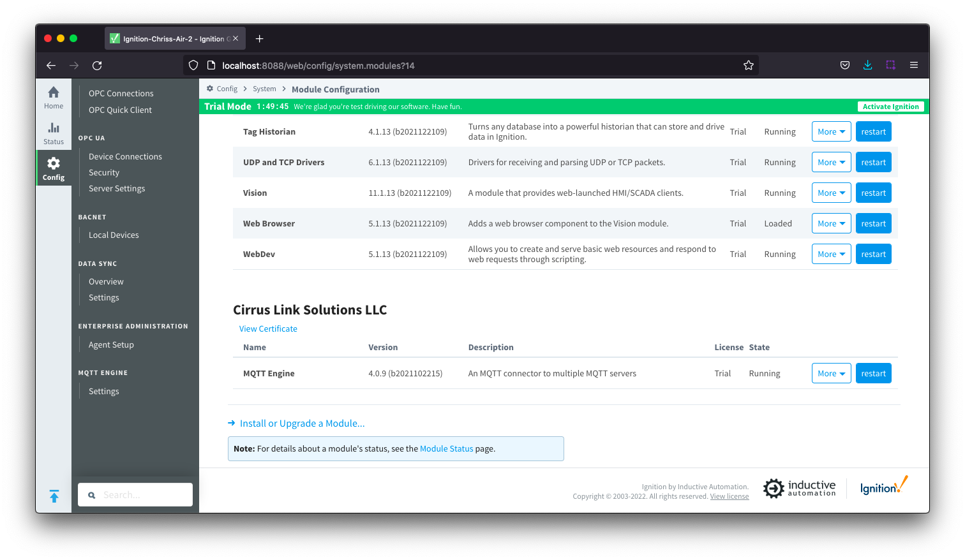This screenshot has width=965, height=560.
Task: Open More dropdown for WebDev
Action: [x=832, y=254]
